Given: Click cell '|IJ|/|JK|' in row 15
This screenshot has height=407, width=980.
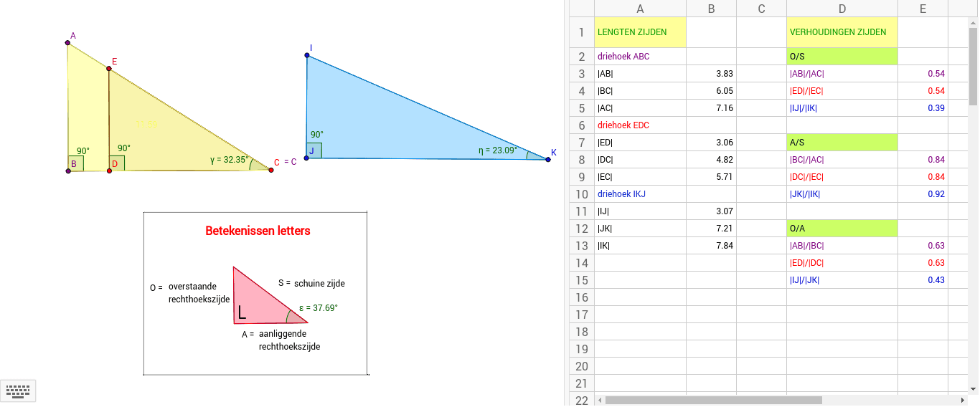Looking at the screenshot, I should [x=842, y=280].
